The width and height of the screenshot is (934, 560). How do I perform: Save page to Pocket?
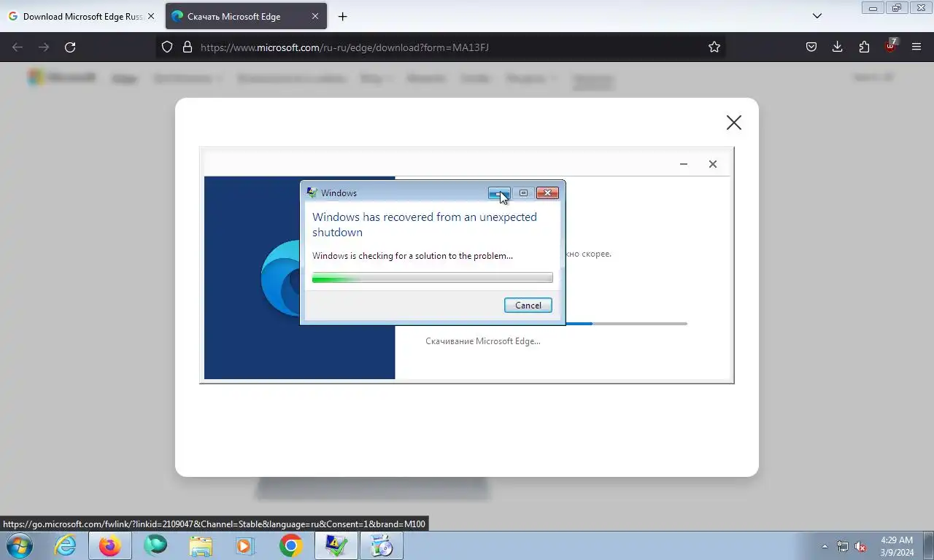pyautogui.click(x=811, y=47)
